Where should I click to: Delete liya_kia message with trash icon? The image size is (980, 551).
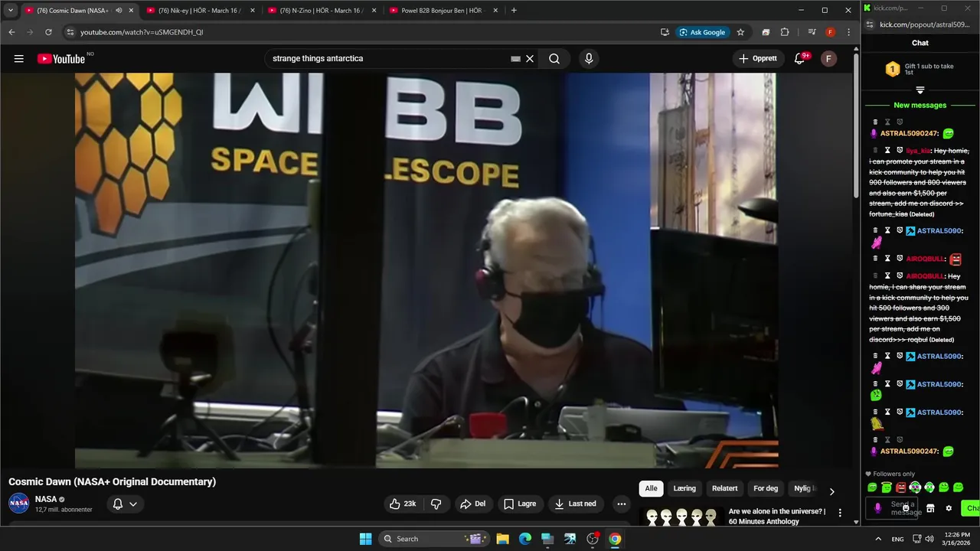click(876, 150)
